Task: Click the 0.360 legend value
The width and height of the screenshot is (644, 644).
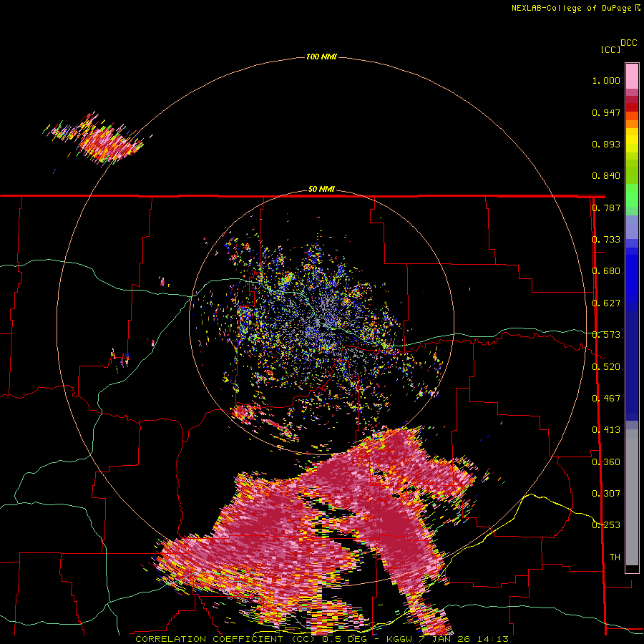Action: [606, 462]
